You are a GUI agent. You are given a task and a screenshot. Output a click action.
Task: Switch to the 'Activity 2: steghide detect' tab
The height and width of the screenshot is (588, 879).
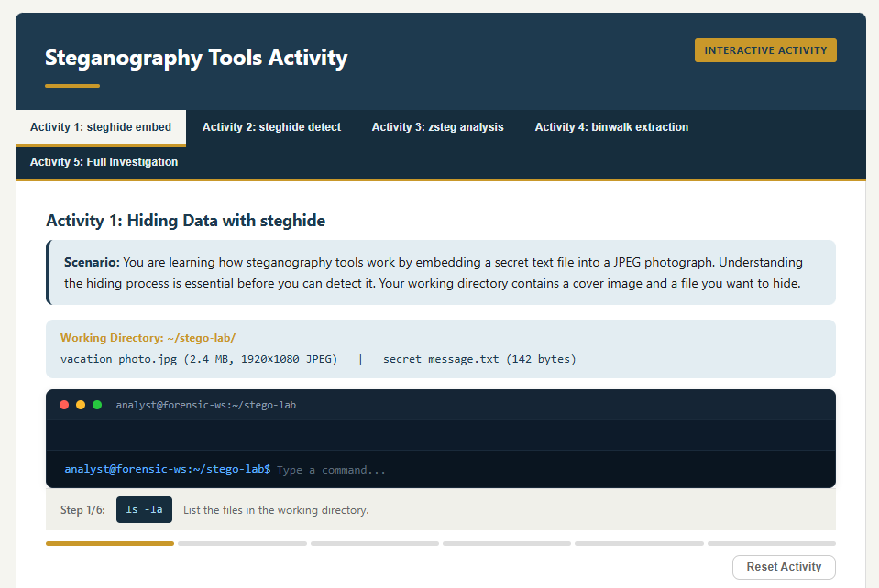pos(271,126)
